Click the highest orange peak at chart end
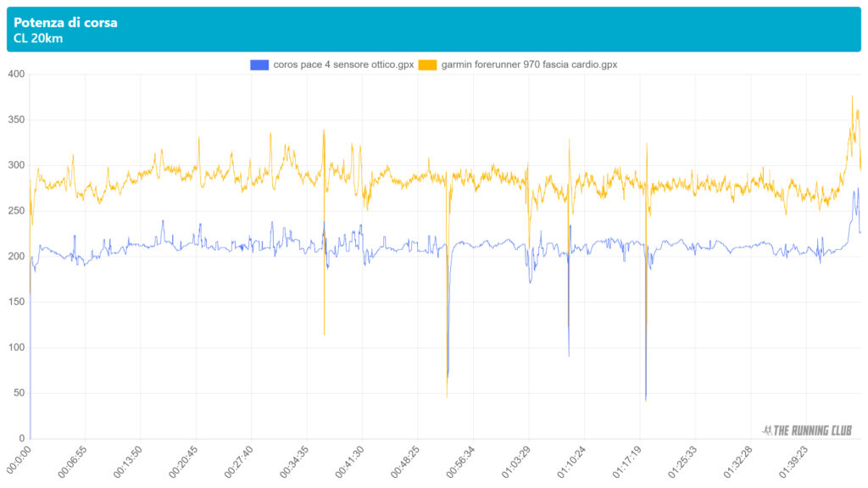This screenshot has height=488, width=868. 852,97
